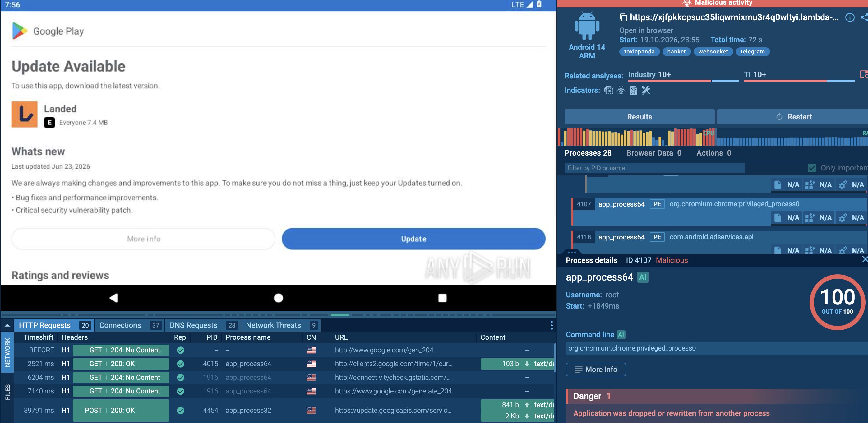
Task: Click the Landed app icon
Action: (x=24, y=114)
